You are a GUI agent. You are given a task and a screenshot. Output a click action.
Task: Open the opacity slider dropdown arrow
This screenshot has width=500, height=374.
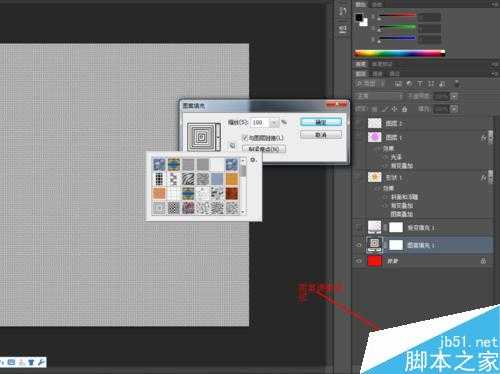[x=454, y=96]
